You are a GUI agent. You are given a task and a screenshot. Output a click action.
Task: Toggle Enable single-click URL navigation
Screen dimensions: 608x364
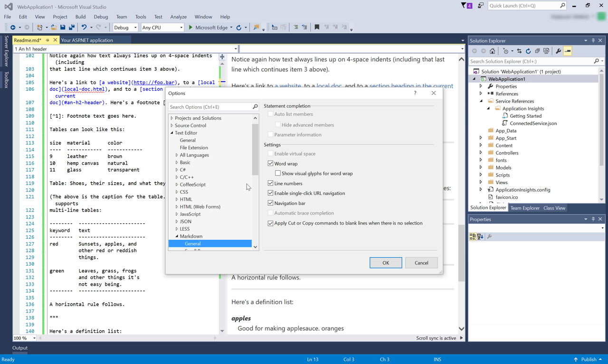271,194
